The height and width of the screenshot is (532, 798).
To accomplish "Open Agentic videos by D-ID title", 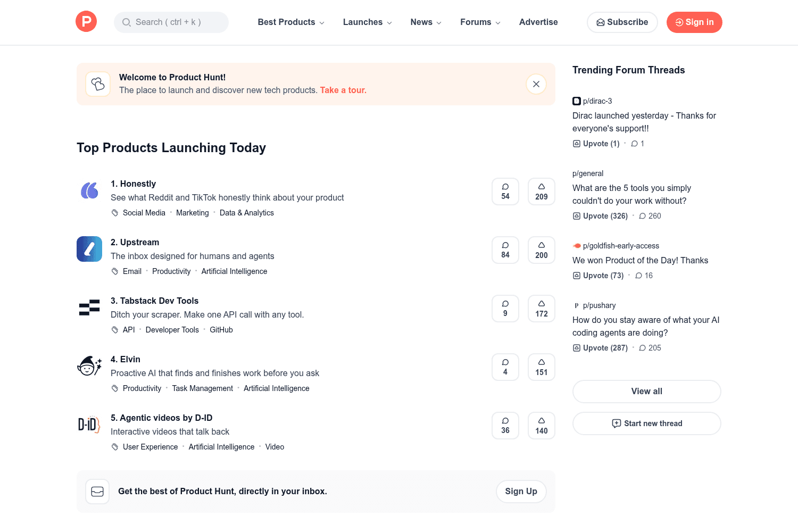I will click(x=161, y=418).
